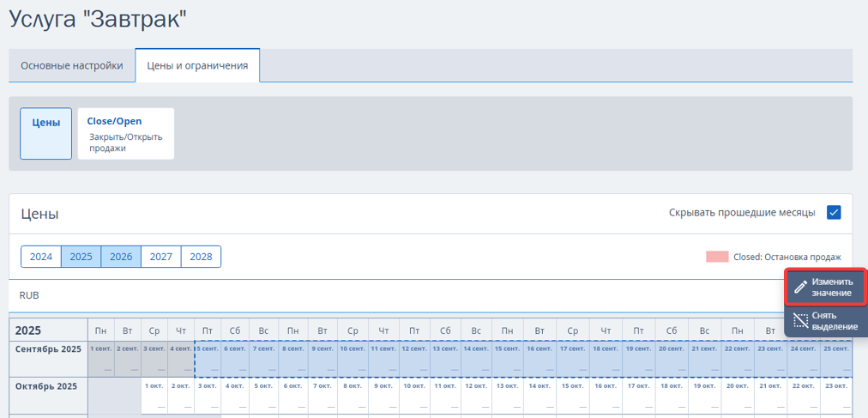Select year 2027
The image size is (868, 418).
pos(161,257)
